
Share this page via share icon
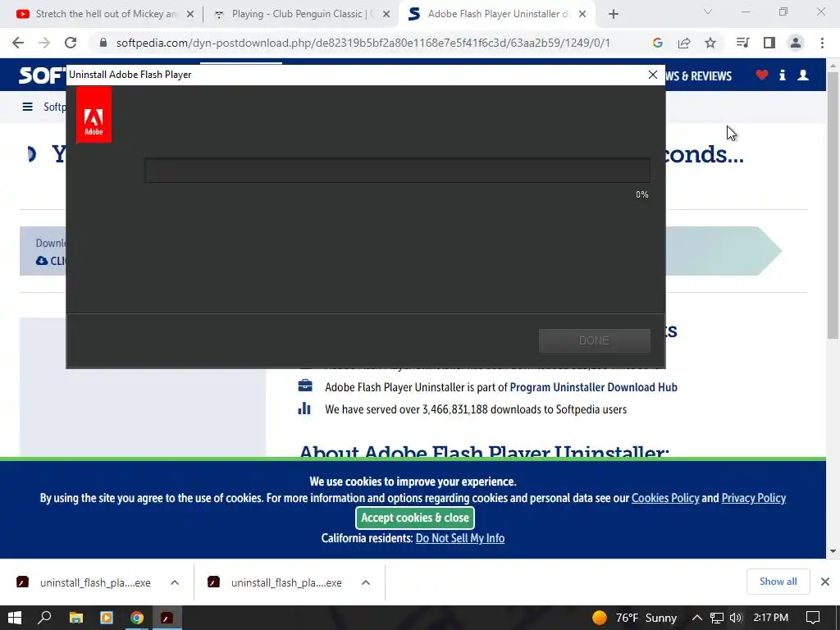(x=683, y=43)
